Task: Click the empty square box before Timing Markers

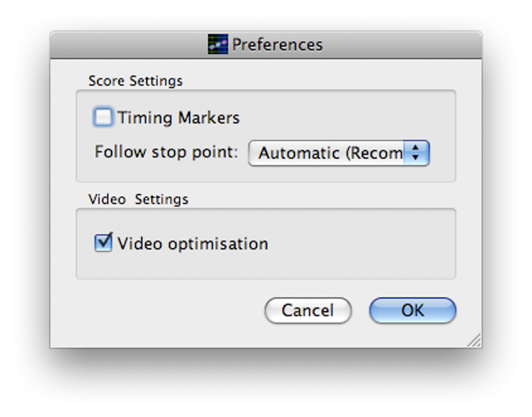Action: [103, 117]
